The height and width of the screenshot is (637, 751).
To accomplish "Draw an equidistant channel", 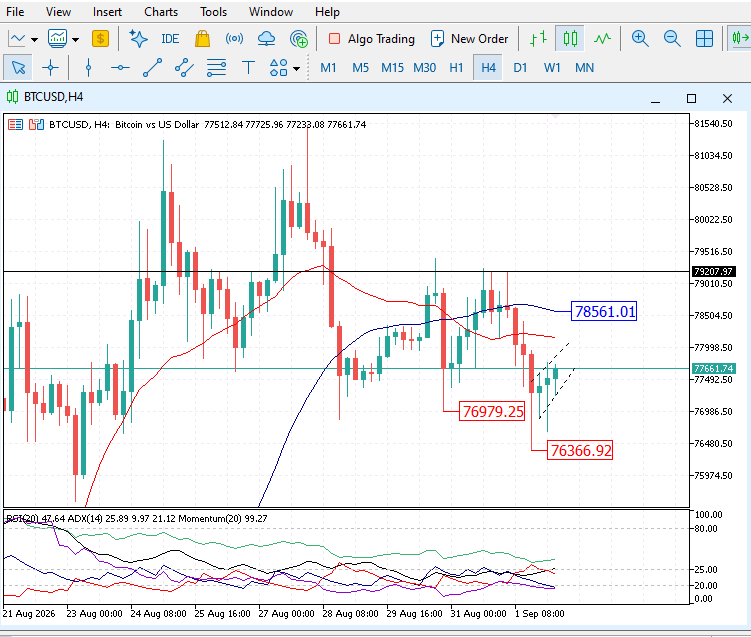I will click(184, 68).
